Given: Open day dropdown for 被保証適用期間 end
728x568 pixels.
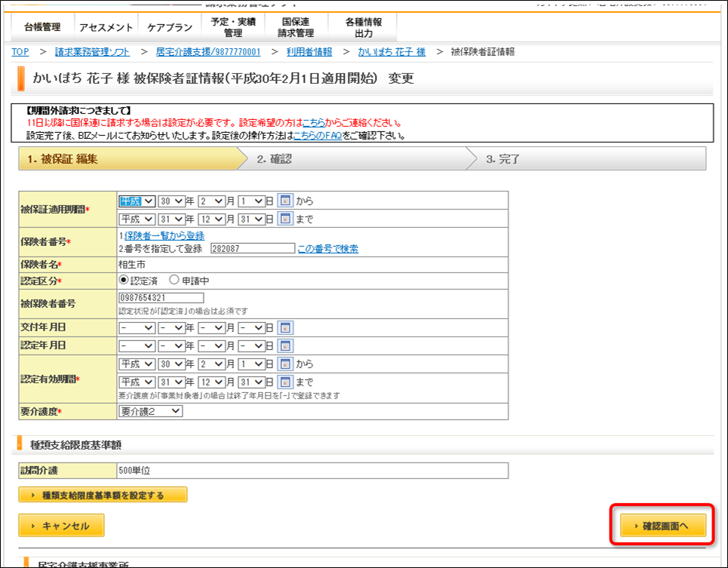Looking at the screenshot, I should [x=252, y=219].
